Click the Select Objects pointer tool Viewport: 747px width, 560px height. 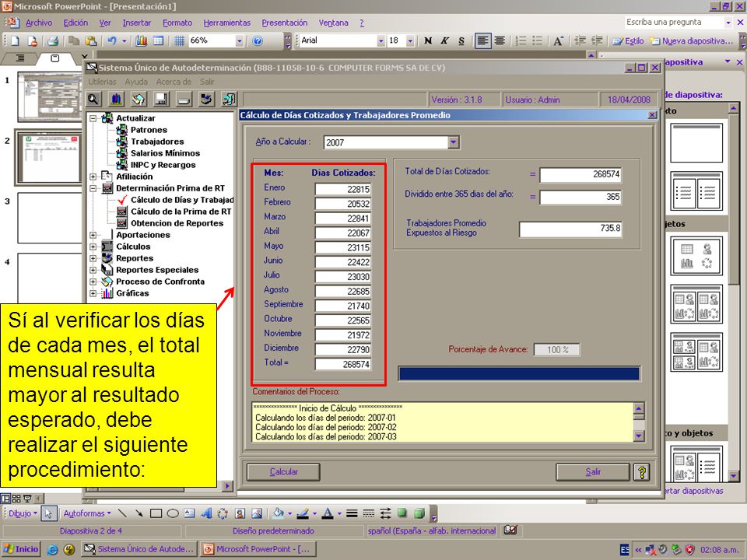[x=48, y=513]
